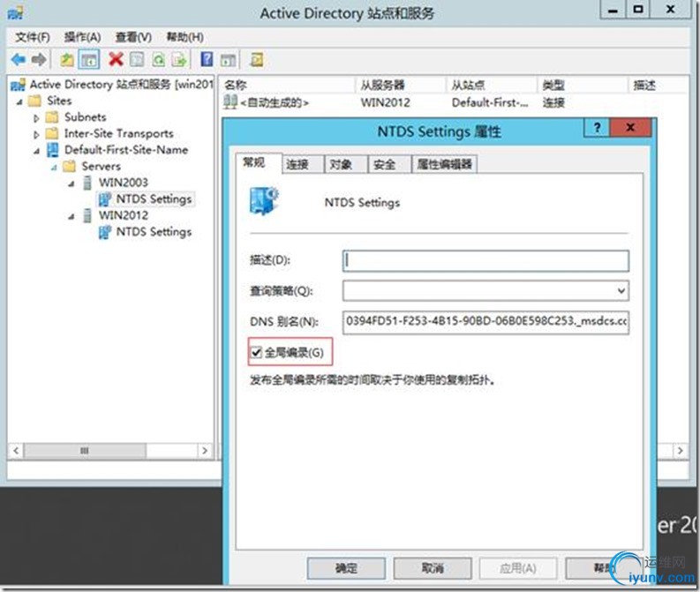The height and width of the screenshot is (592, 700).
Task: Click the 类型 column header
Action: point(583,85)
